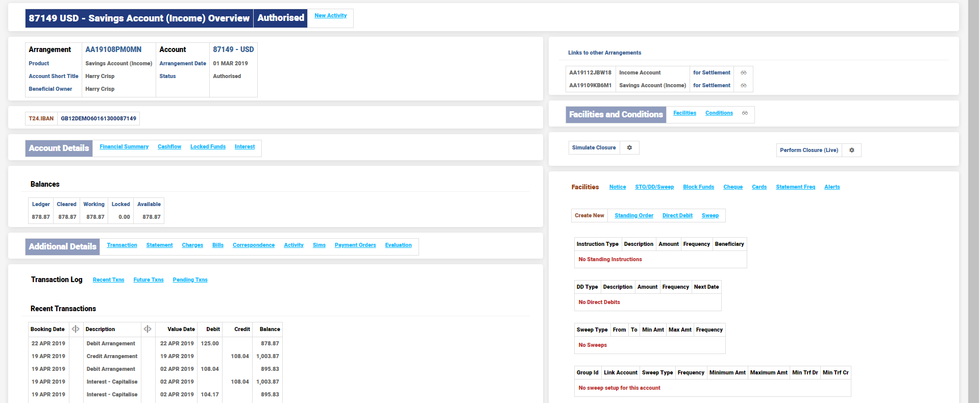Click column resize icon after Booking Date
The width and height of the screenshot is (980, 403).
tap(76, 329)
